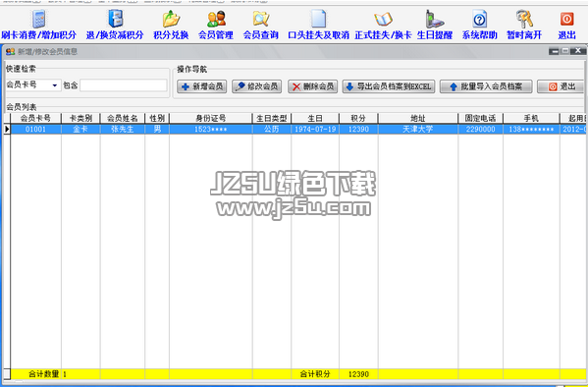Screen dimensions: 588x387
Task: Click the 修改会员 button
Action: coord(257,86)
